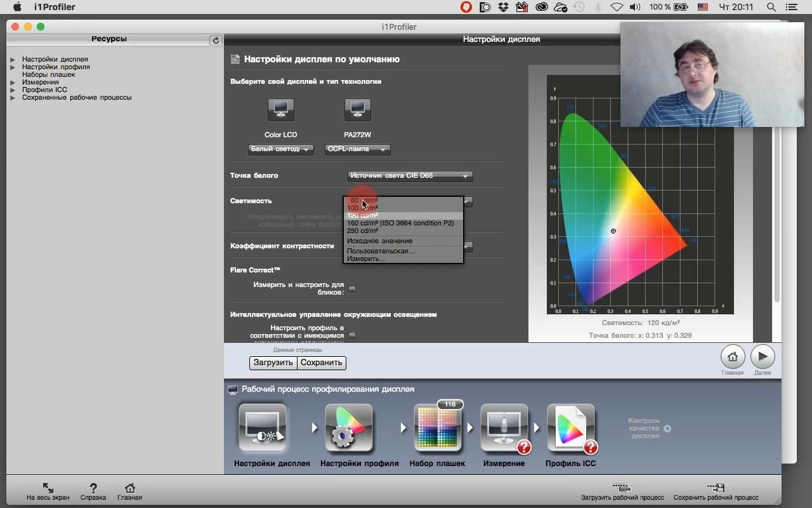Open the Настройки дисплея workflow step icon
Viewport: 812px width, 508px height.
[263, 429]
